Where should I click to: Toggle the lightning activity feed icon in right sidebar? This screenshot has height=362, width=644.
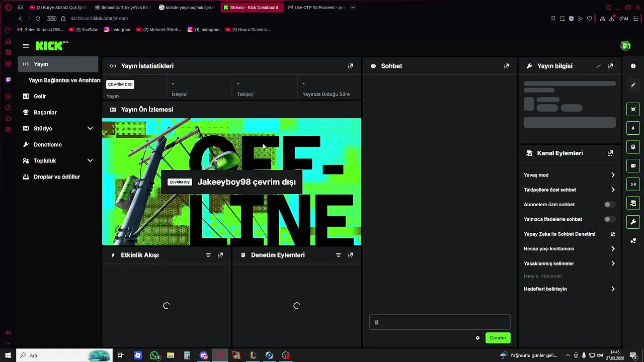633,128
